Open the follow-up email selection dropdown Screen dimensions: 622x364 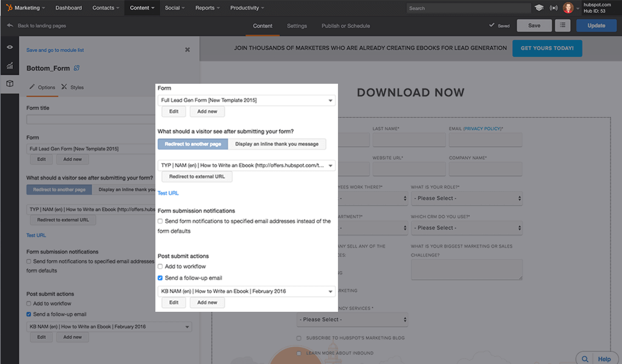click(x=246, y=291)
